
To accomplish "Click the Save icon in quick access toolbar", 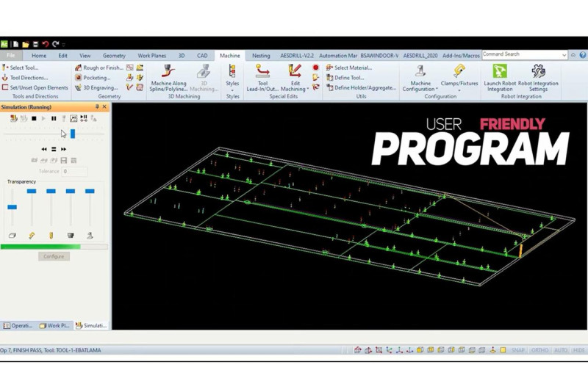I will (x=35, y=45).
